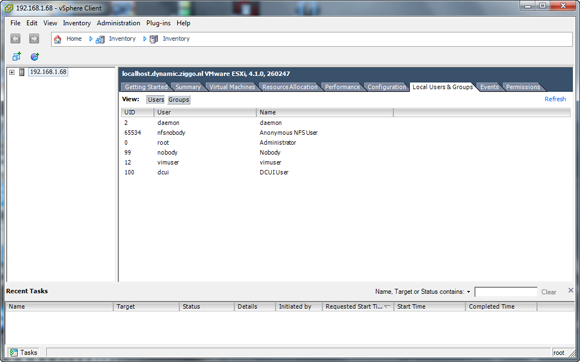Sort Recent Tasks by Status column

[207, 307]
